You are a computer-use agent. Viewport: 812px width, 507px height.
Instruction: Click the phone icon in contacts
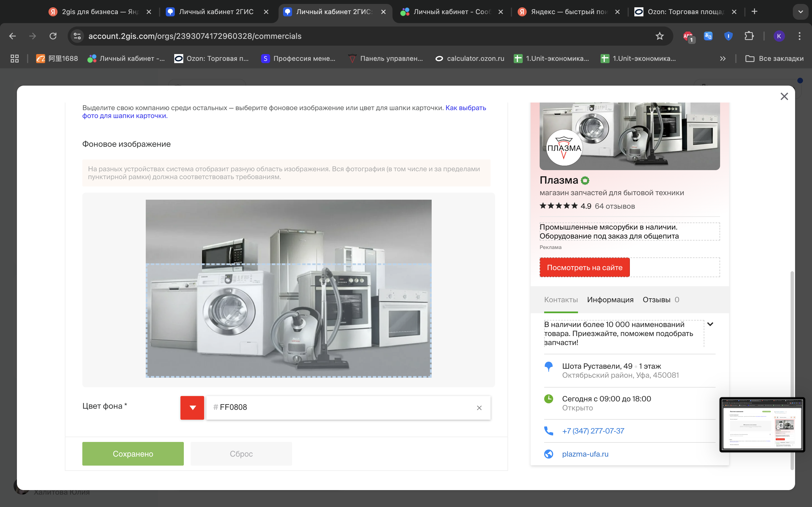pos(549,431)
